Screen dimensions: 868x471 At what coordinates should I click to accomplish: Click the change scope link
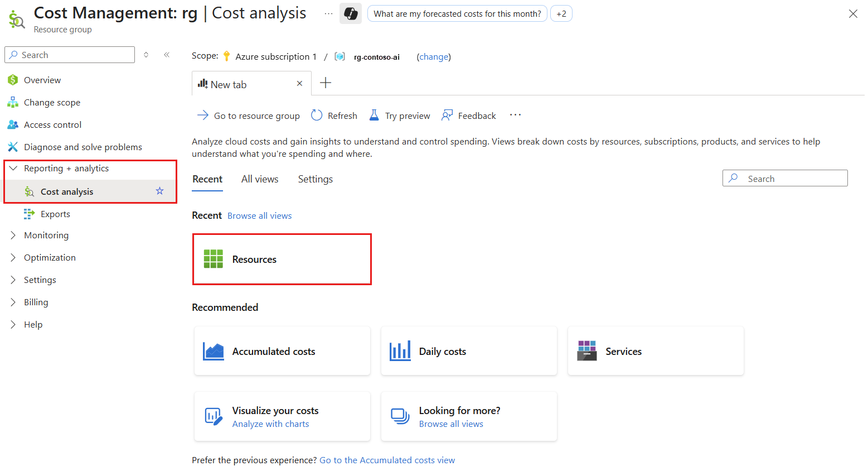click(434, 56)
